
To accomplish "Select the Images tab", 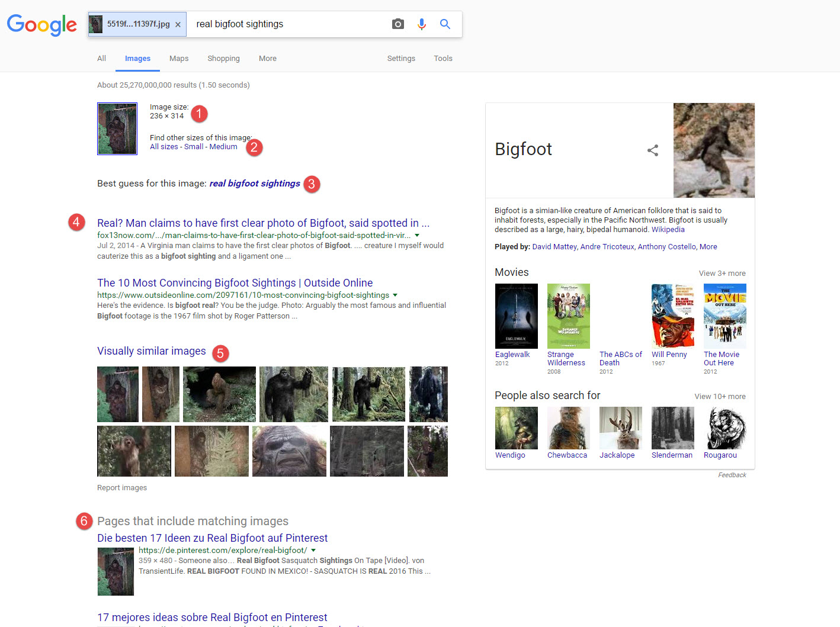I will (x=137, y=59).
